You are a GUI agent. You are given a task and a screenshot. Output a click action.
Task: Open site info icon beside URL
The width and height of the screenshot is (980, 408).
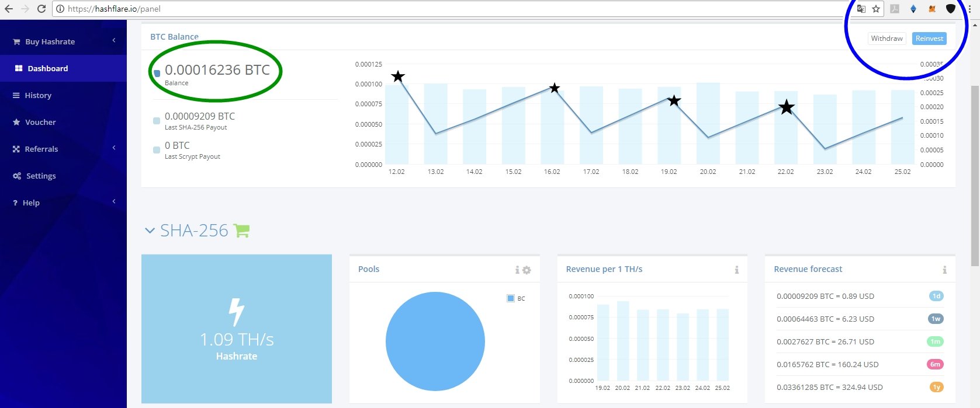[60, 9]
